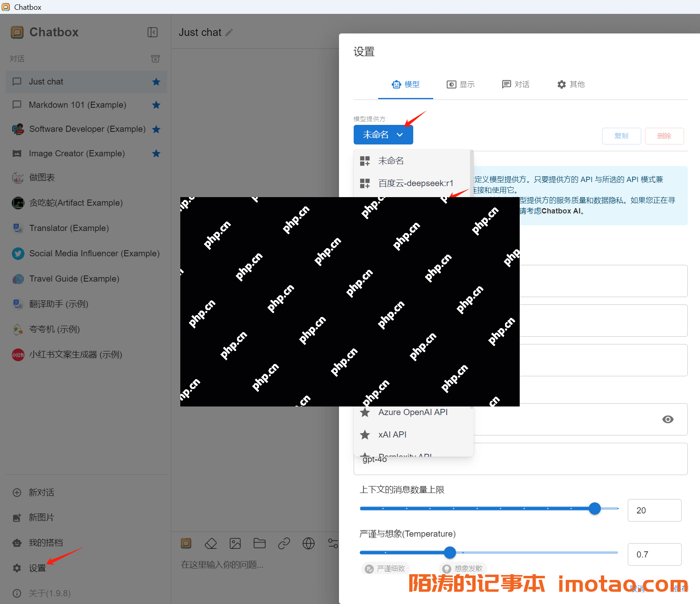The width and height of the screenshot is (700, 604).
Task: Toggle star on Just chat conversation
Action: pos(156,82)
